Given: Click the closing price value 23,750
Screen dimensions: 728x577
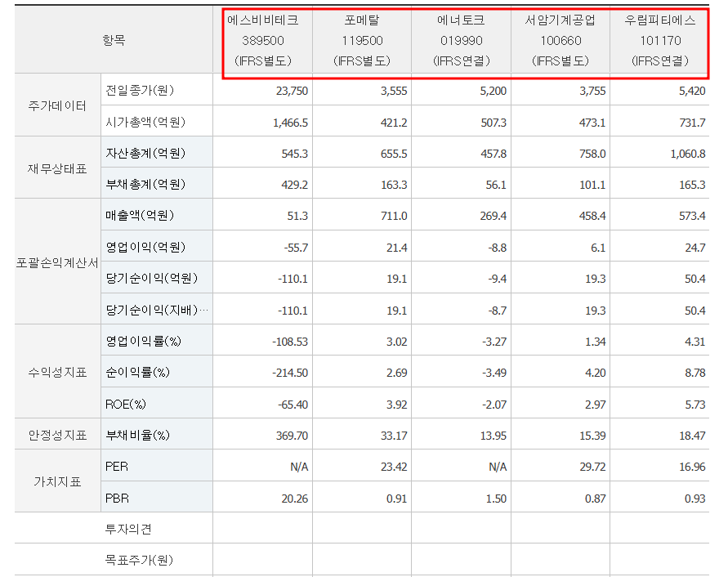Looking at the screenshot, I should click(292, 91).
